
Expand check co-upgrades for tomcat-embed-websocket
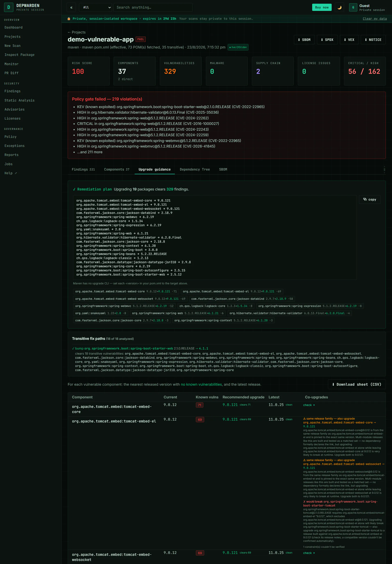pos(309,553)
